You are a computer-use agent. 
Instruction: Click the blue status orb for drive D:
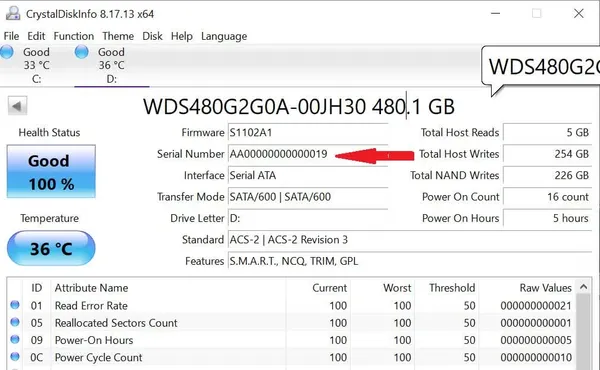tap(82, 52)
